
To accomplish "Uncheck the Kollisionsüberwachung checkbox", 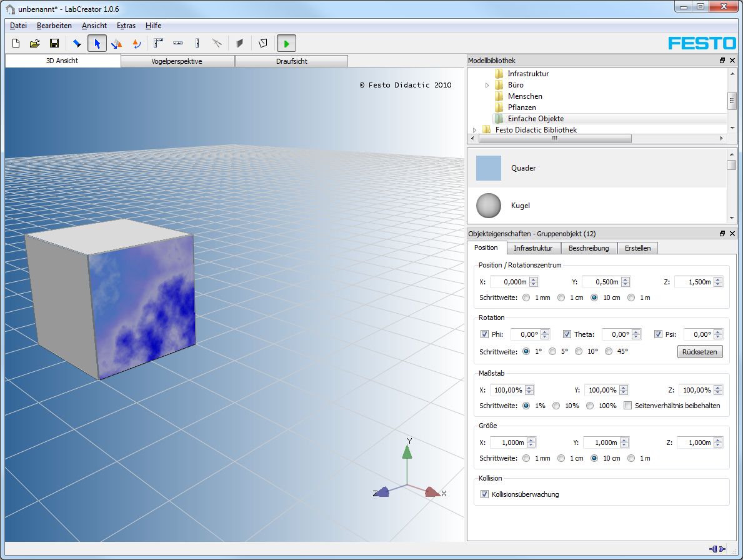I will pyautogui.click(x=484, y=494).
